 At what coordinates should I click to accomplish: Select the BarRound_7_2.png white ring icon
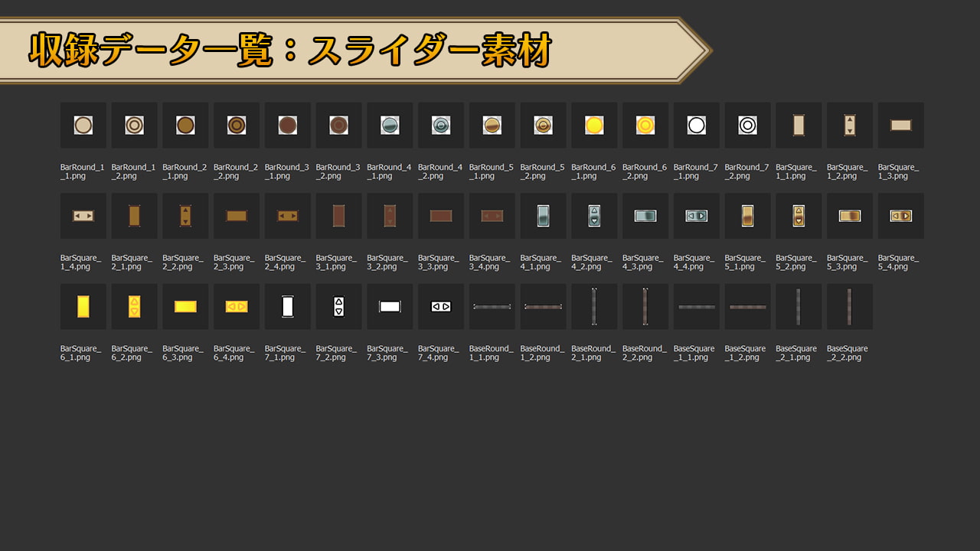coord(746,125)
